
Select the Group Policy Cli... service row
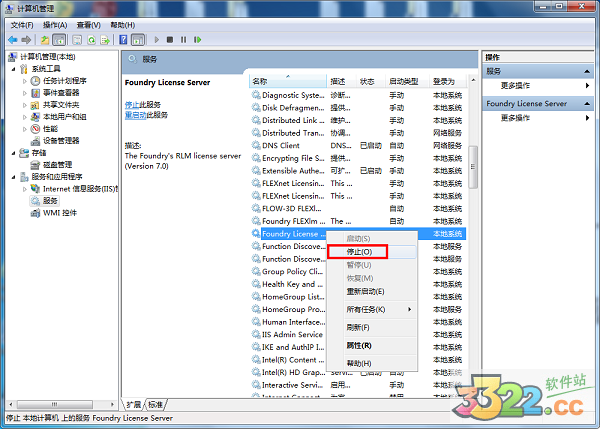[289, 272]
